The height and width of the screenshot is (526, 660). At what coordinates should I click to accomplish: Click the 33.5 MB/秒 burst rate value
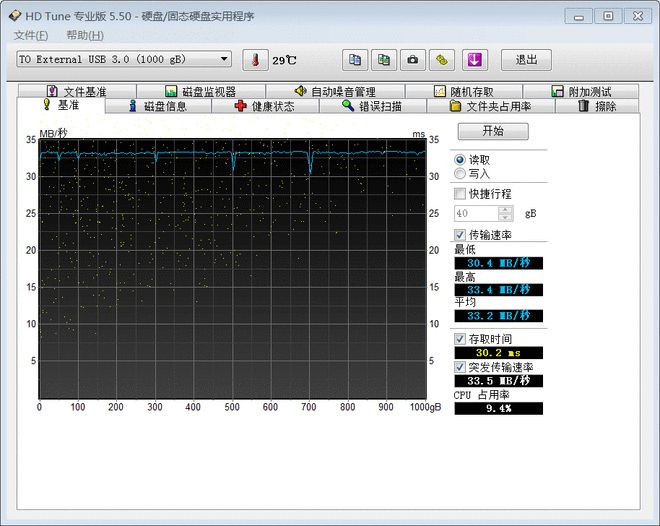498,381
